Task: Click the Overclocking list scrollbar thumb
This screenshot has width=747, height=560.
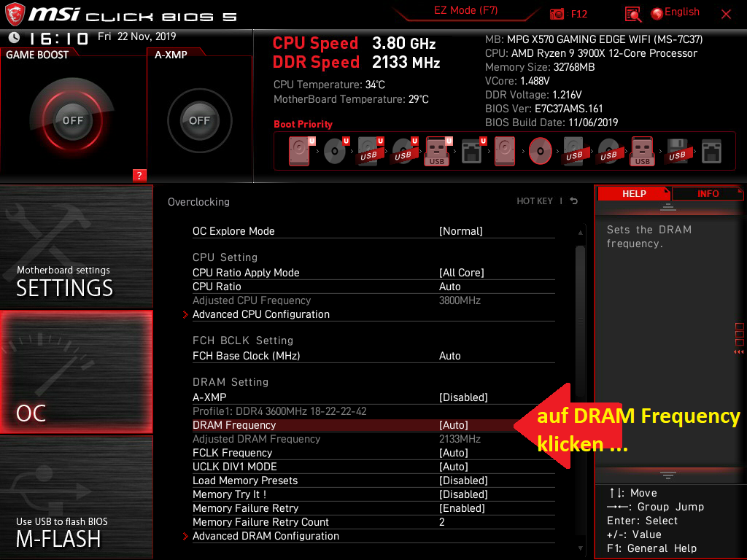Action: [x=580, y=321]
